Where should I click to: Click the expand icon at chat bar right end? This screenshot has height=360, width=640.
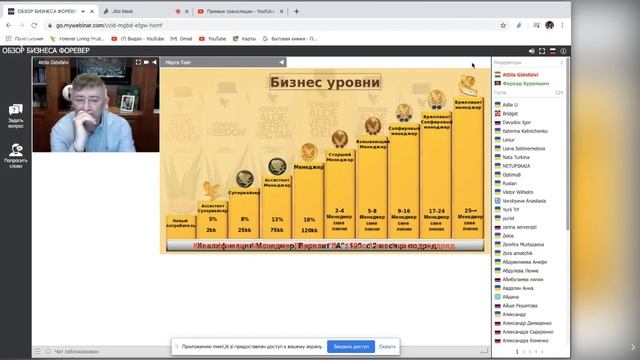coord(484,351)
